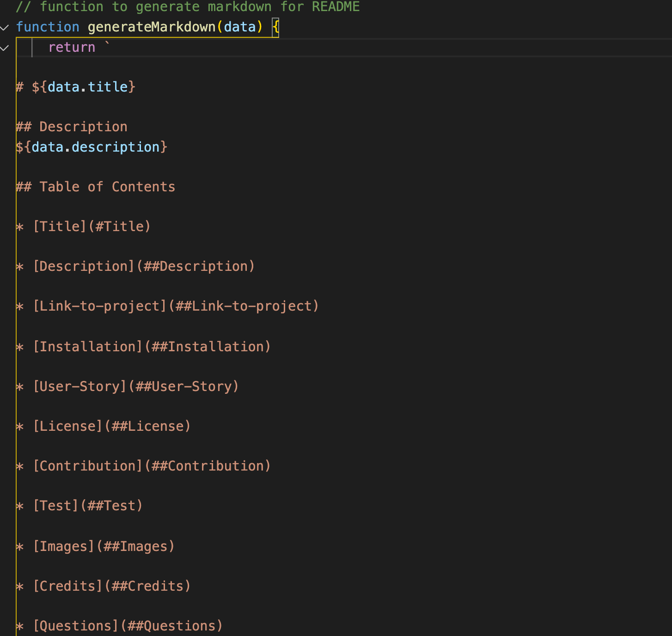Click the 'data' parameter in the function signature
Viewport: 672px width, 636px height.
click(240, 27)
